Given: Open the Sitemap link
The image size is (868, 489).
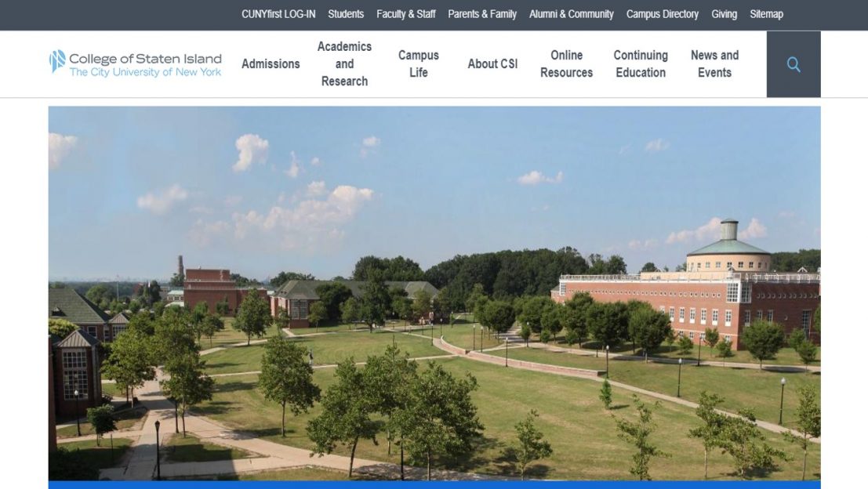Looking at the screenshot, I should [x=766, y=14].
